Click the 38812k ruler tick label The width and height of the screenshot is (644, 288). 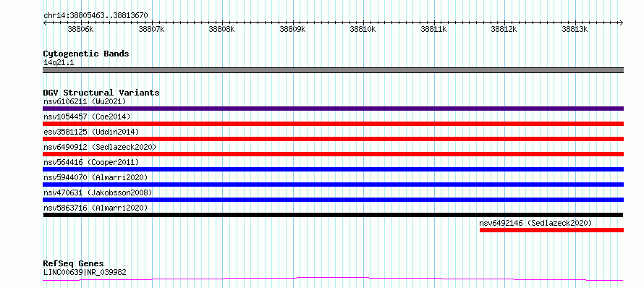click(x=504, y=29)
